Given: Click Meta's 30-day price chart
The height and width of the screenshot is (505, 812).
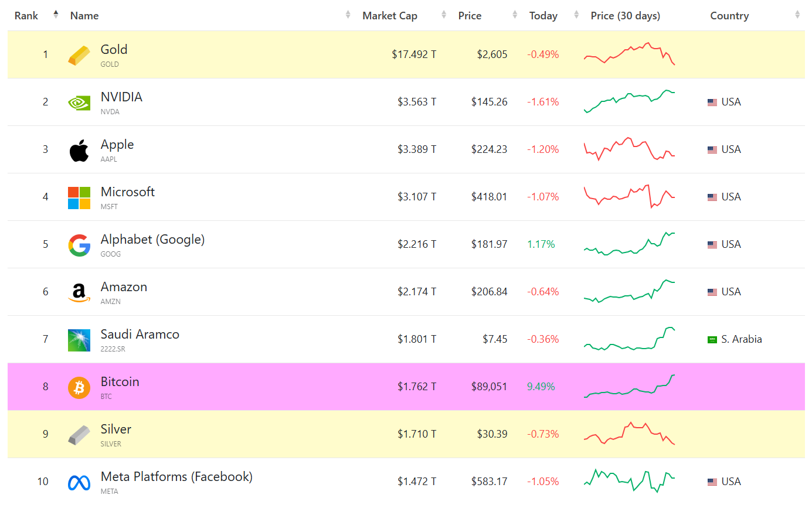Looking at the screenshot, I should tap(629, 481).
